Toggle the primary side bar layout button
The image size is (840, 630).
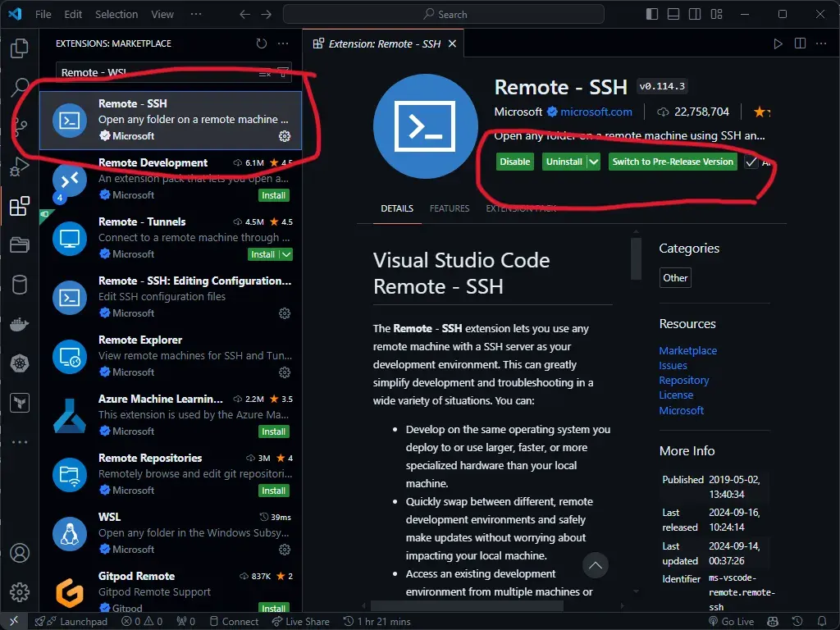(x=652, y=15)
